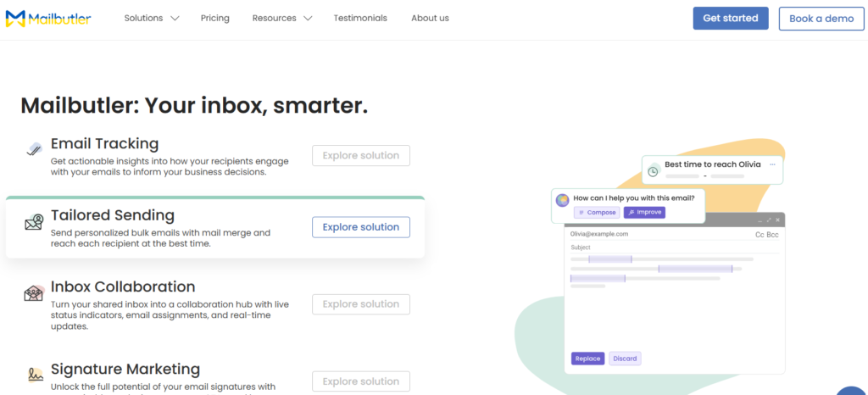Click the Inbox Collaboration icon
Viewport: 868px width, 395px height.
[x=34, y=293]
